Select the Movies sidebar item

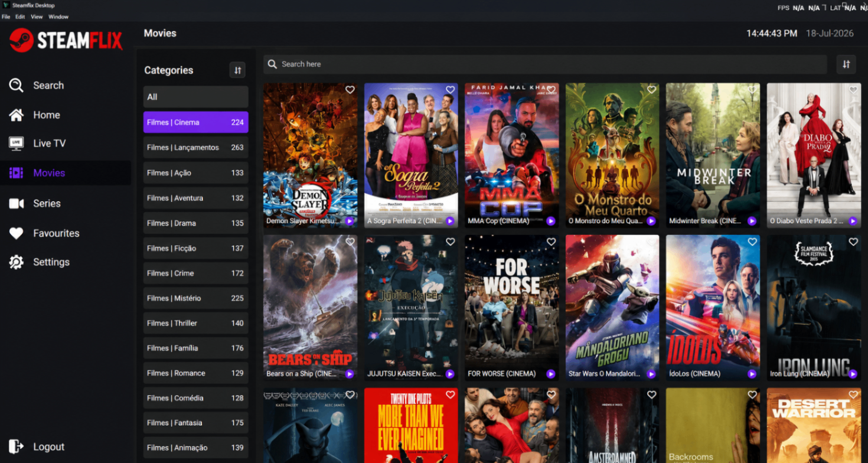(65, 173)
